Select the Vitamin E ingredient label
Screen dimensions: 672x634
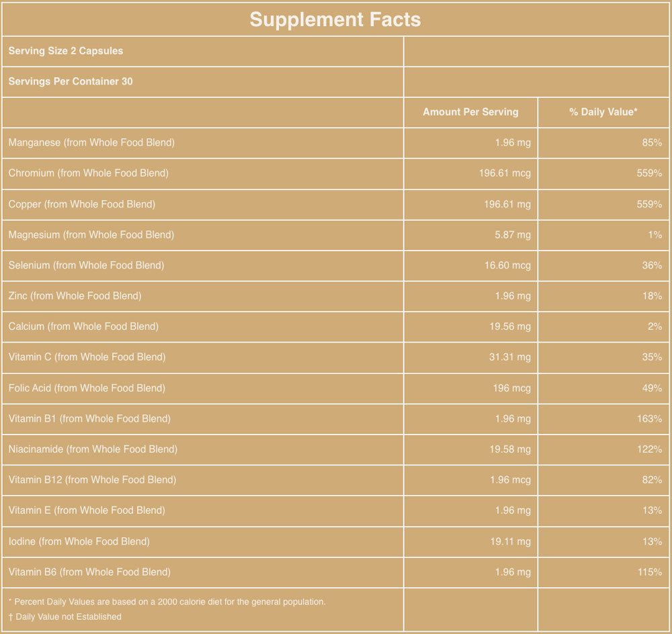87,510
